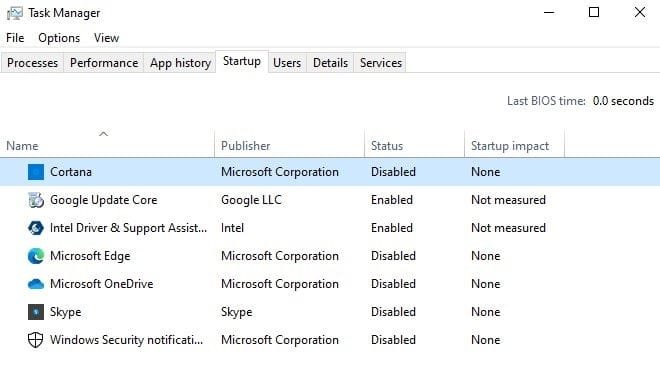Select the Google Update Core entry
This screenshot has width=660, height=366.
click(x=104, y=200)
